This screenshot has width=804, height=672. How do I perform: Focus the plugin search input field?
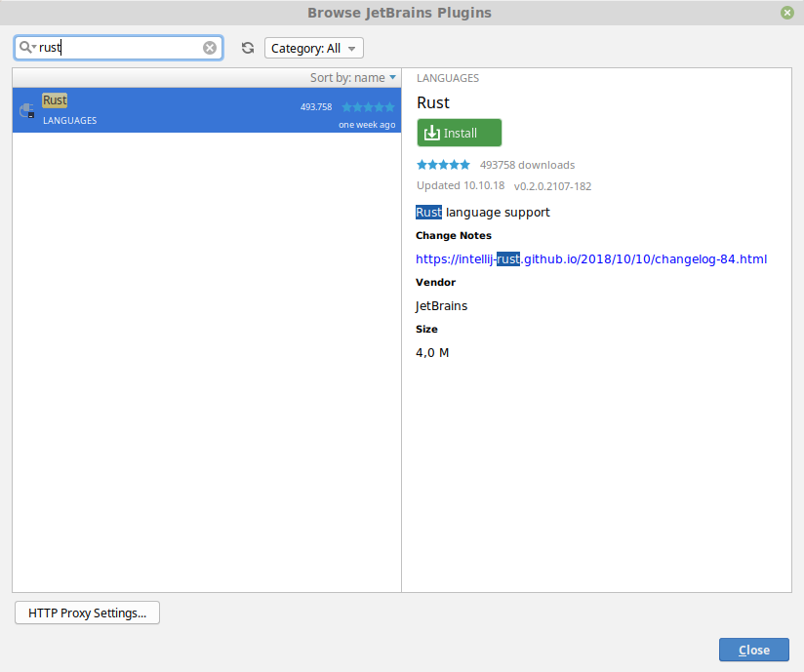point(119,48)
